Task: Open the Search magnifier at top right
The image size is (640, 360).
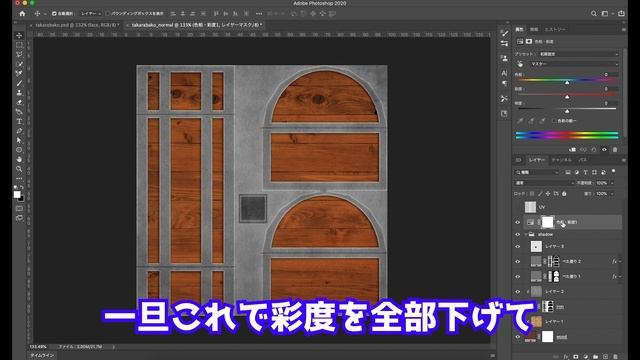Action: click(593, 13)
